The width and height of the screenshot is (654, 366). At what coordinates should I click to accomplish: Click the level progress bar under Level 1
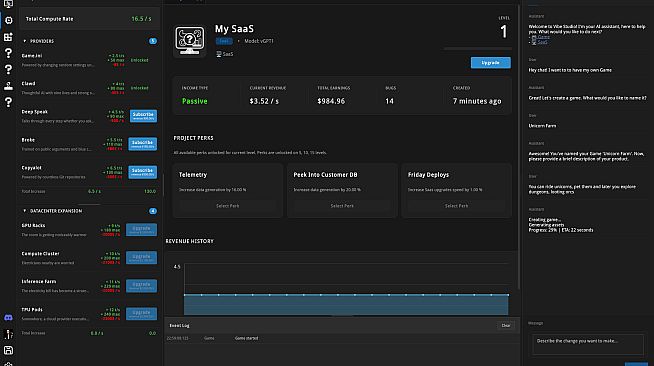pyautogui.click(x=477, y=49)
